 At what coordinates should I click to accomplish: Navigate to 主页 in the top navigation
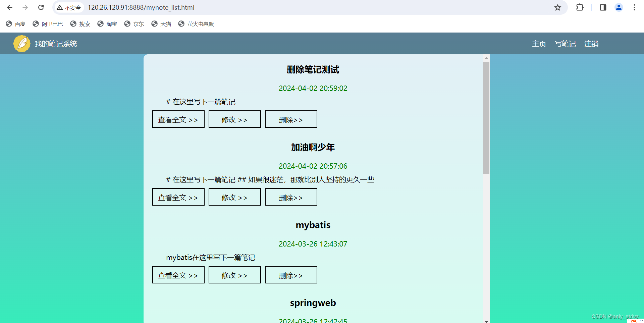(x=539, y=44)
